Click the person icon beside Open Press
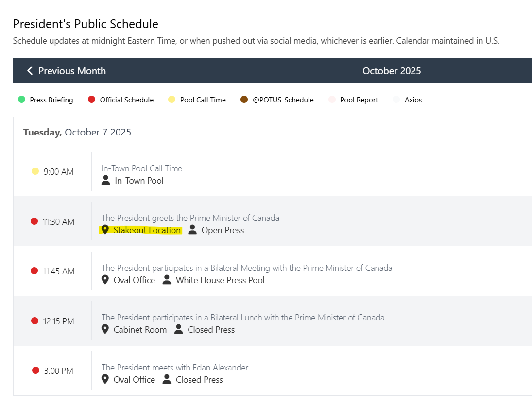Screen dimensions: 532x404 point(192,230)
